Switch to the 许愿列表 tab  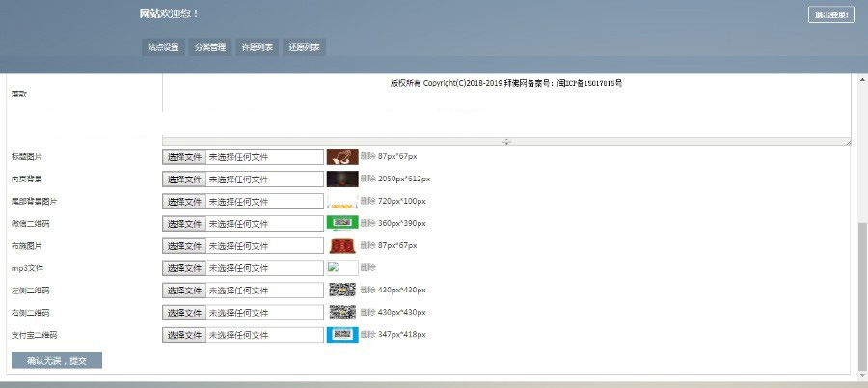coord(257,47)
